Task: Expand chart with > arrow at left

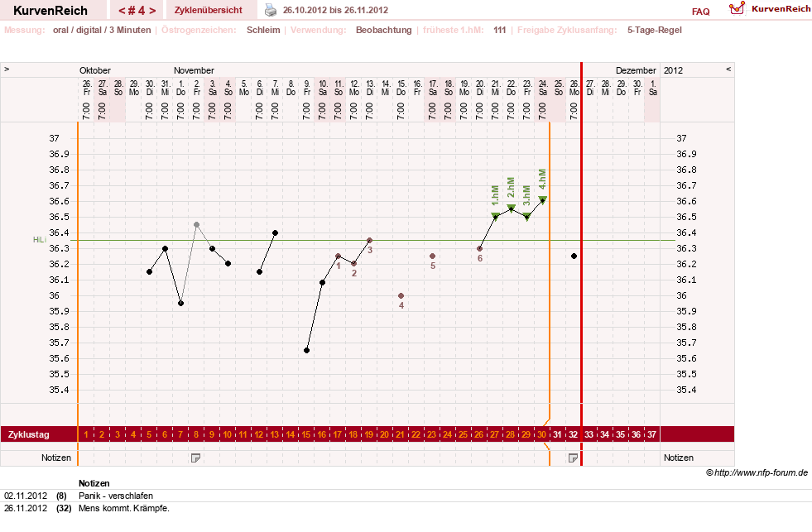Action: pos(7,69)
